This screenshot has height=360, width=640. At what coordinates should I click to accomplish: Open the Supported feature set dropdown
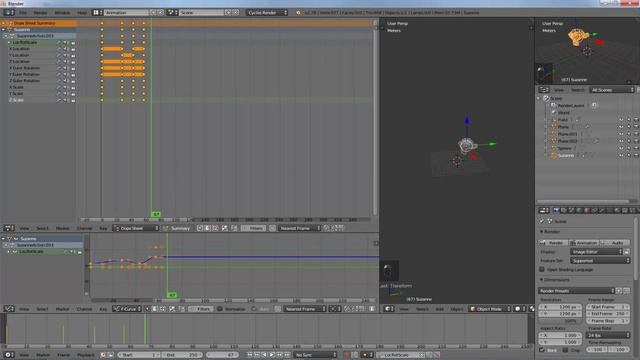coord(600,260)
